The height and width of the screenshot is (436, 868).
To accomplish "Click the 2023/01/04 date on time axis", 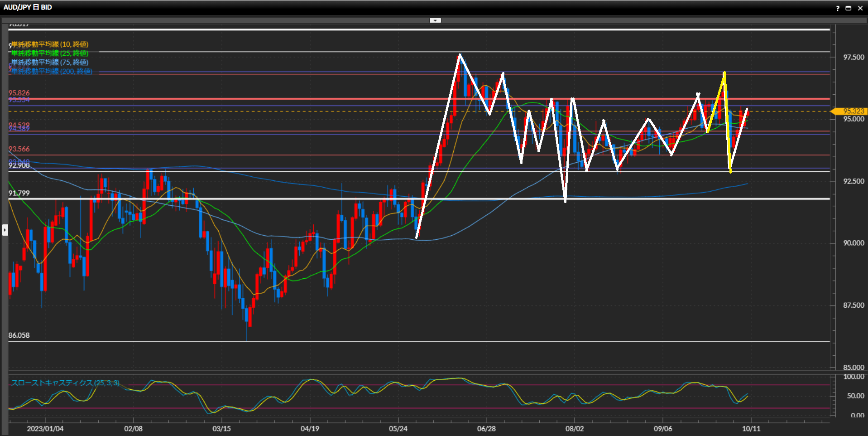I will (x=45, y=429).
